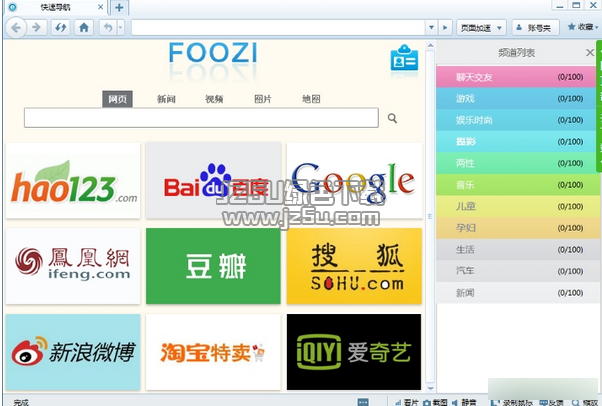Screen dimensions: 602x406
Task: Select the 聊天交友 channel row
Action: 516,77
